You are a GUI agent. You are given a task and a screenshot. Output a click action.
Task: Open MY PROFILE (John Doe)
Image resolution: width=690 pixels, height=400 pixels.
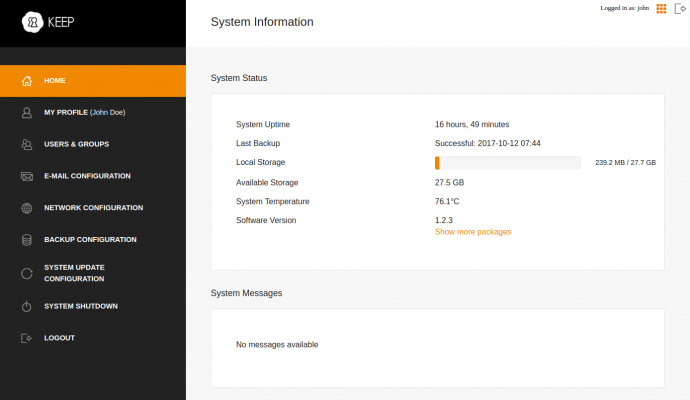tap(93, 113)
